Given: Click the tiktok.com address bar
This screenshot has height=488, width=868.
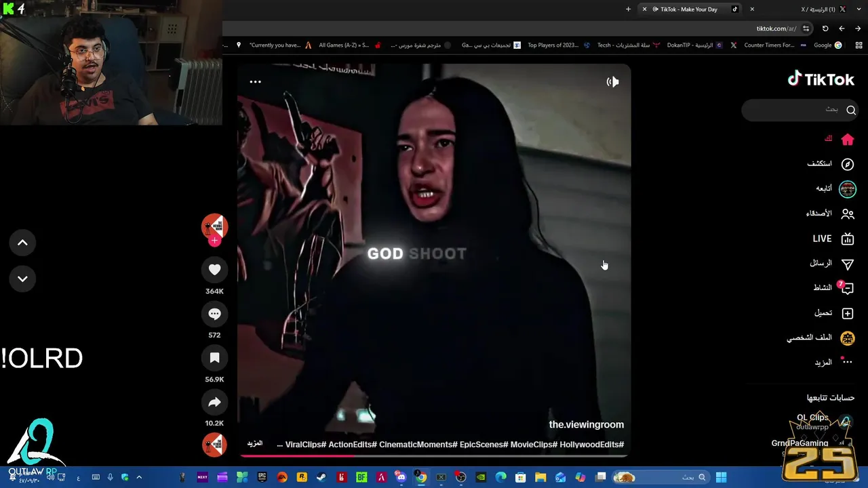Looking at the screenshot, I should pyautogui.click(x=776, y=28).
